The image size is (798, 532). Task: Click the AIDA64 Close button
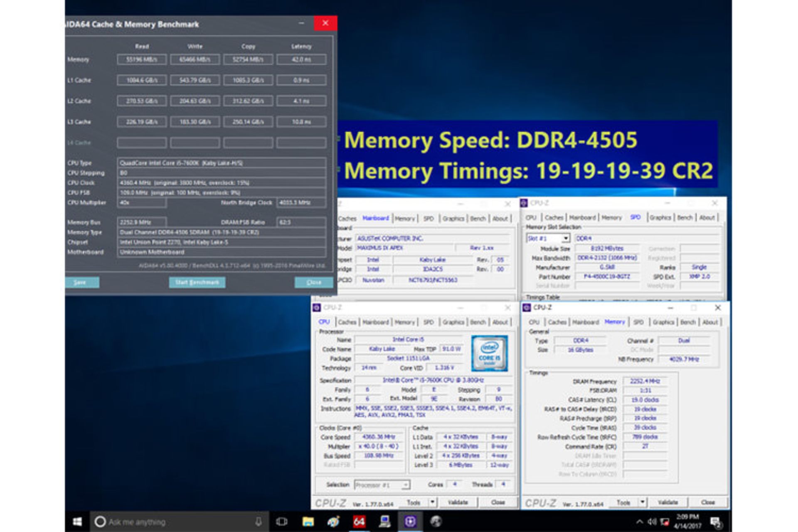(314, 283)
